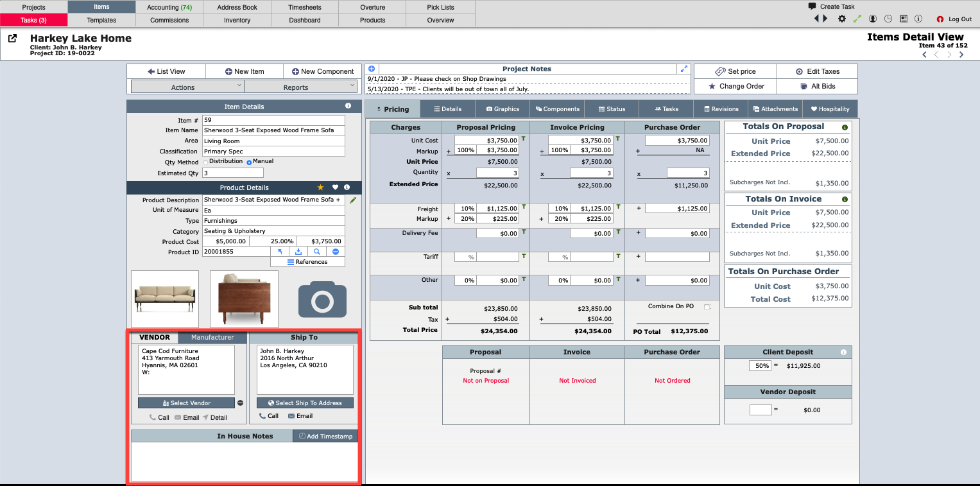Jump to the last item with bold right chevron
Viewport: 980px width, 486px height.
[961, 55]
